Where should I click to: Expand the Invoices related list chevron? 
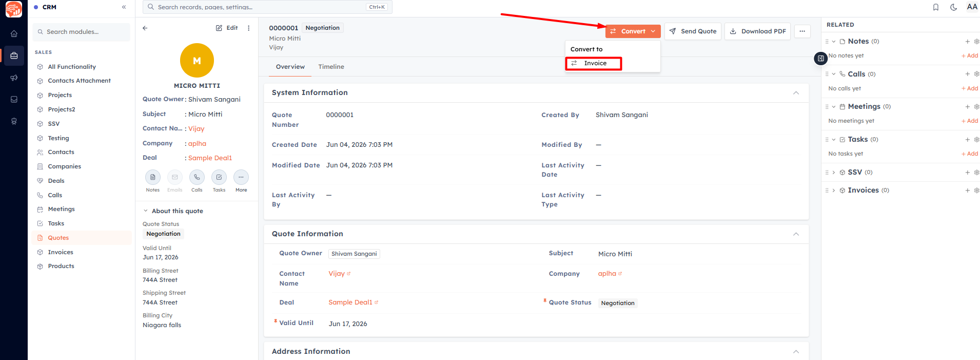834,191
